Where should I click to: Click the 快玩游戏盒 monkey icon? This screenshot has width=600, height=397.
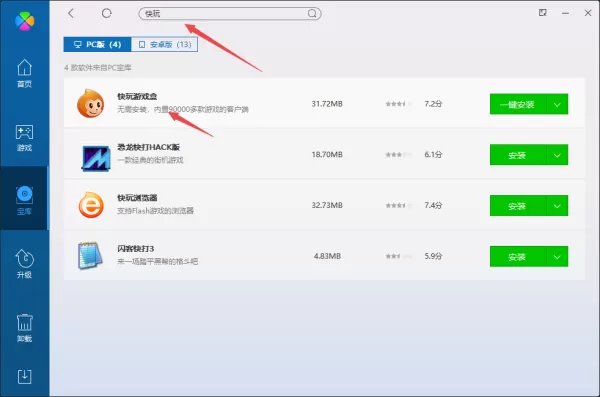tap(91, 104)
